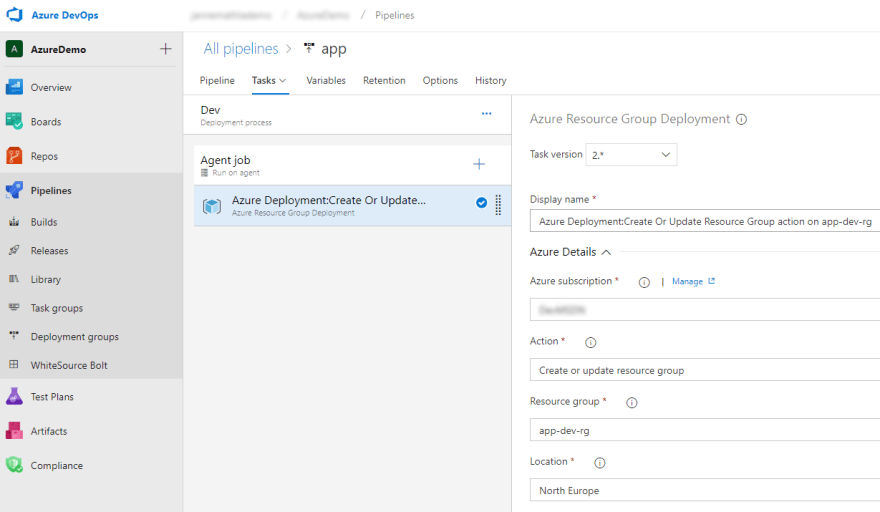Switch to the Tasks tab
This screenshot has width=880, height=512.
pos(264,80)
